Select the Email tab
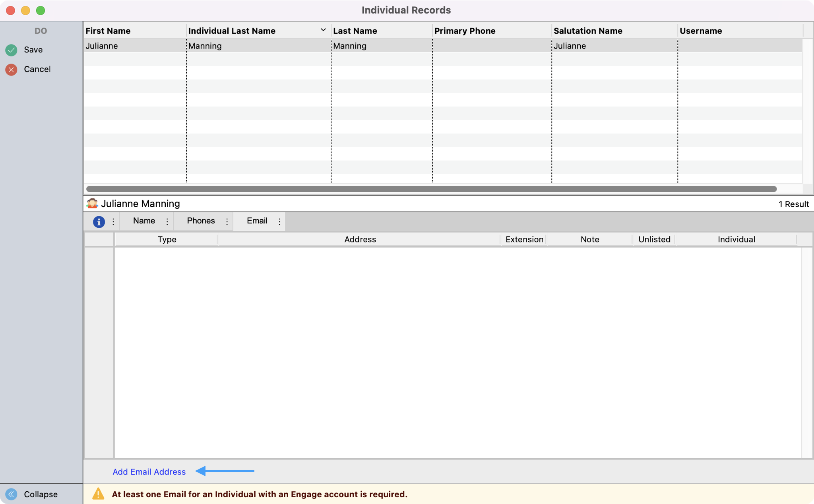The height and width of the screenshot is (504, 814). click(x=257, y=221)
